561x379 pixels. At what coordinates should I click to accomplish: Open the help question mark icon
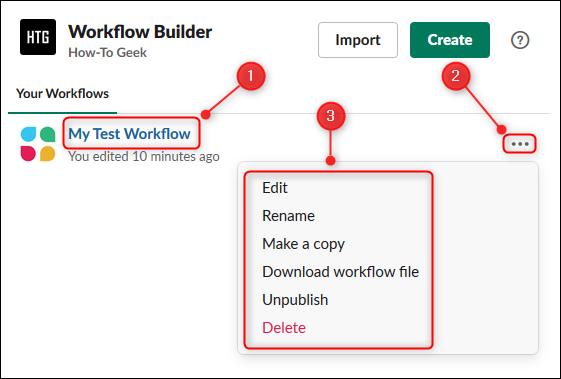pos(520,40)
